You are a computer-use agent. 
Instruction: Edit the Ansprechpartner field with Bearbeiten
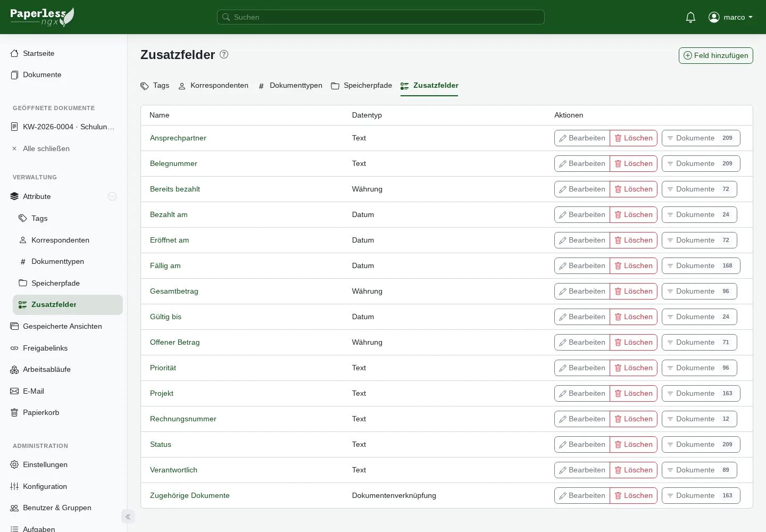(582, 138)
